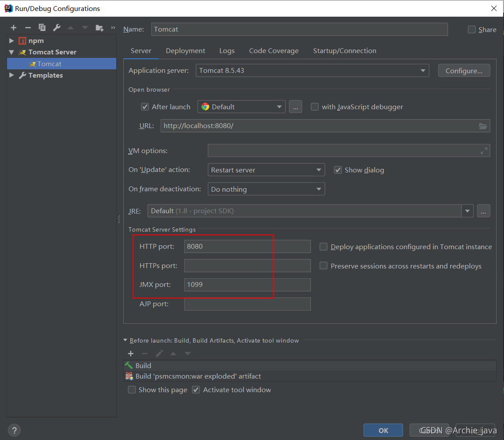Open On 'Update' action dropdown
This screenshot has width=504, height=440.
[266, 170]
